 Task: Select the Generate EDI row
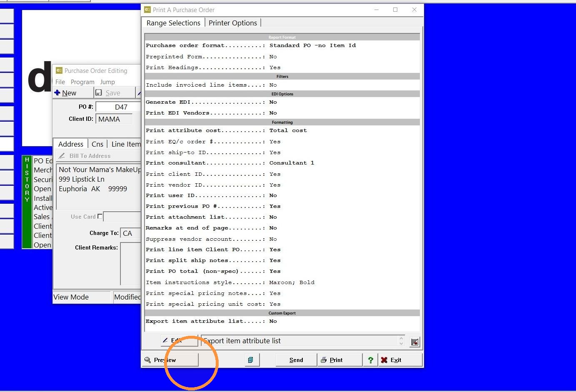coord(282,102)
